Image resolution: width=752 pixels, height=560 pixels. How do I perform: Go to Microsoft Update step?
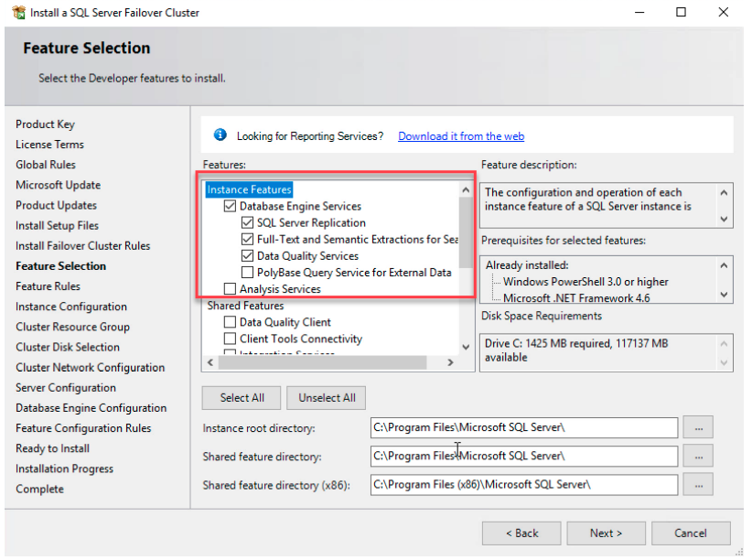(58, 185)
